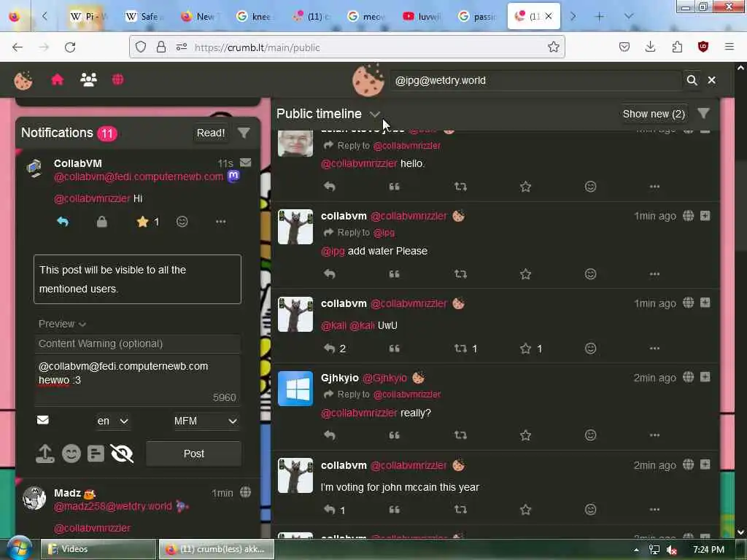Submit reply with the Post button
This screenshot has height=560, width=747.
pyautogui.click(x=194, y=454)
